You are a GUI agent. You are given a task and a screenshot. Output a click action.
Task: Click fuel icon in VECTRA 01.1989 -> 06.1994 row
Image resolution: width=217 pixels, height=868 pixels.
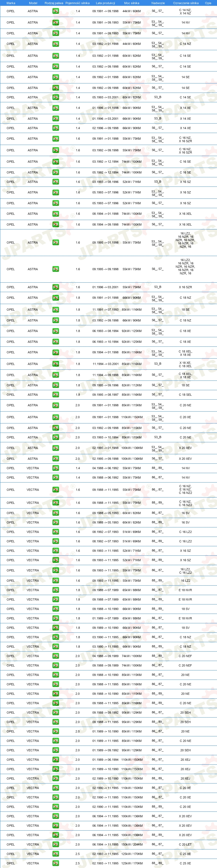(x=56, y=760)
